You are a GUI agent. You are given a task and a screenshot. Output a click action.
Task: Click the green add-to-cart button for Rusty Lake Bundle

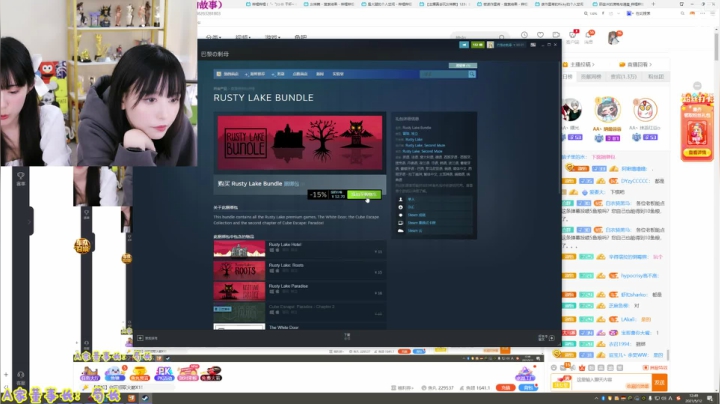364,194
